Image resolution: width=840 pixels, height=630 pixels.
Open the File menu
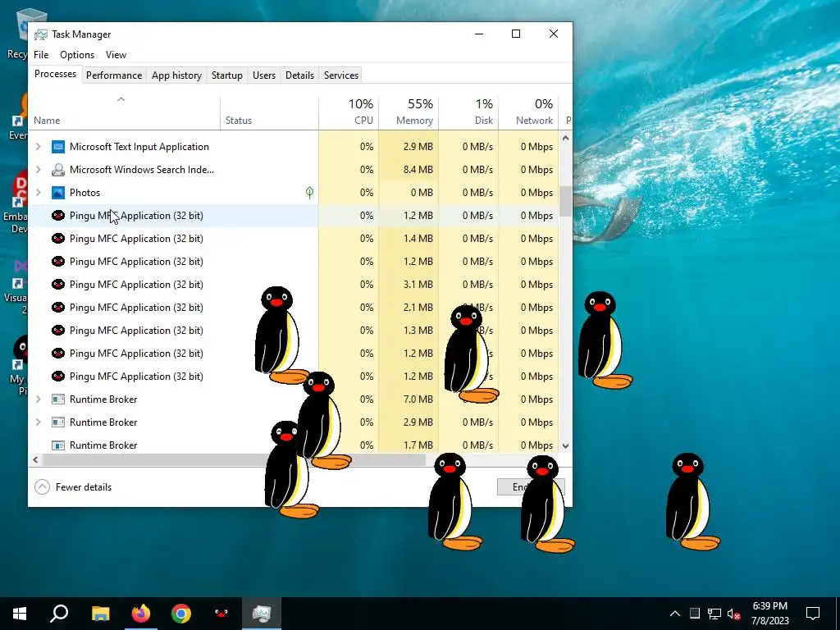point(41,55)
